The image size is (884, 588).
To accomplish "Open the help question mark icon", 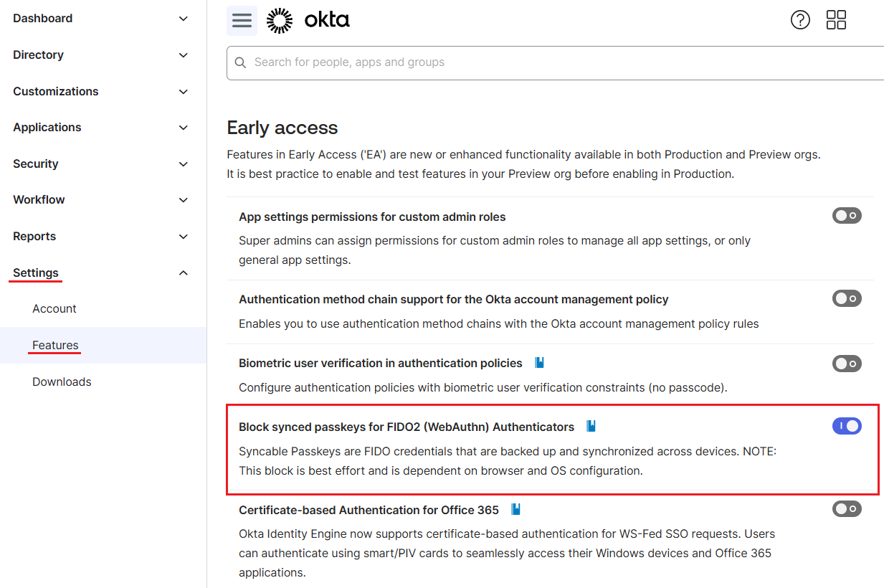I will click(800, 19).
